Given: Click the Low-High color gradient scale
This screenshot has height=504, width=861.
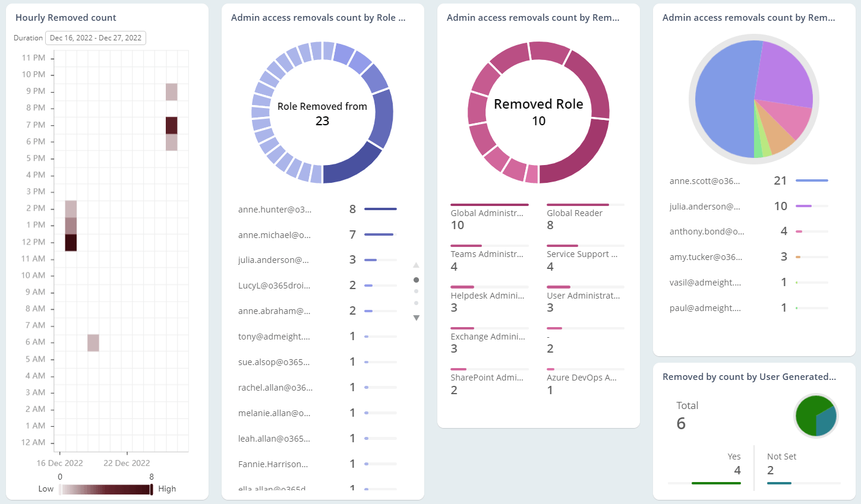Looking at the screenshot, I should tap(105, 489).
